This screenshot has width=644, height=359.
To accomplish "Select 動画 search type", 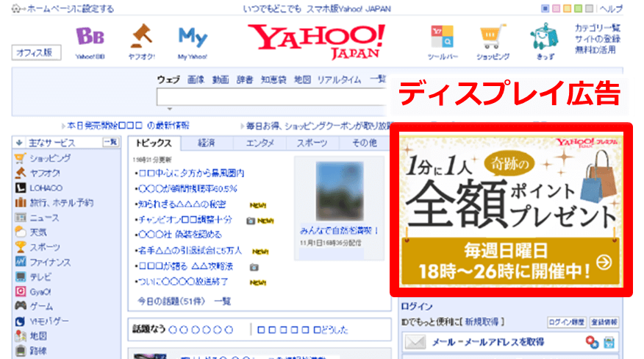I will pyautogui.click(x=220, y=79).
